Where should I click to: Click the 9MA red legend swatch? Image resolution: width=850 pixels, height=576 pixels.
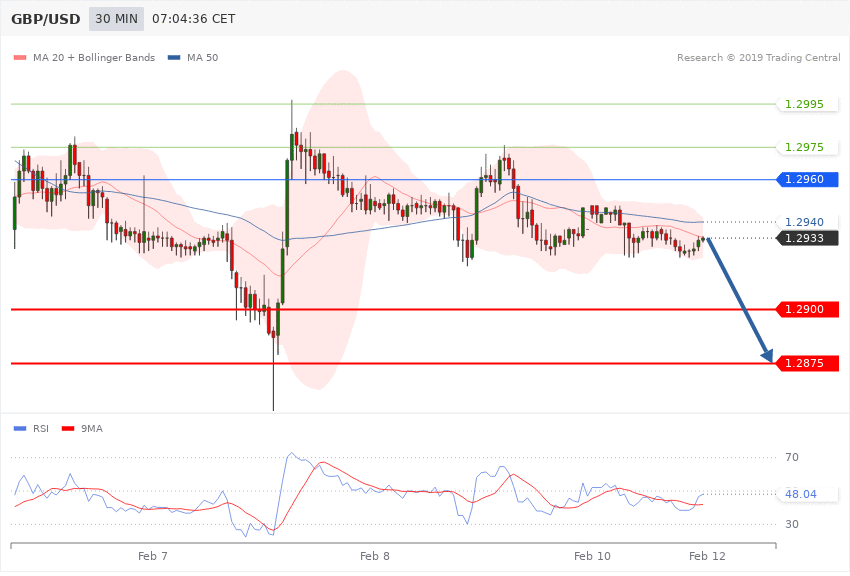pos(68,429)
